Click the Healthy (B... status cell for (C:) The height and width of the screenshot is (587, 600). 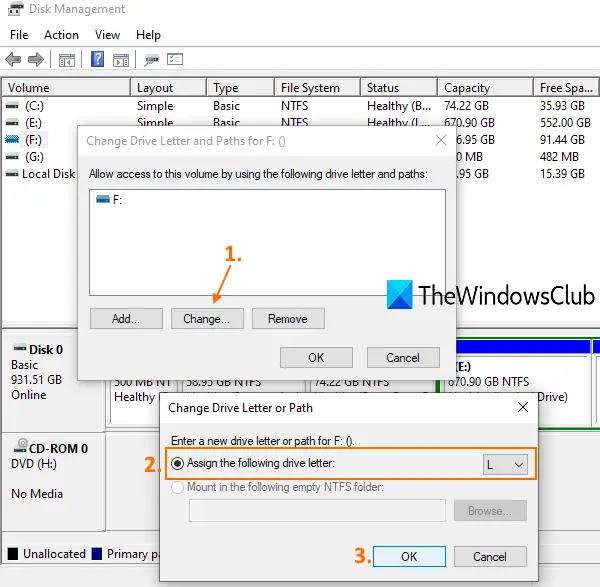(x=399, y=106)
